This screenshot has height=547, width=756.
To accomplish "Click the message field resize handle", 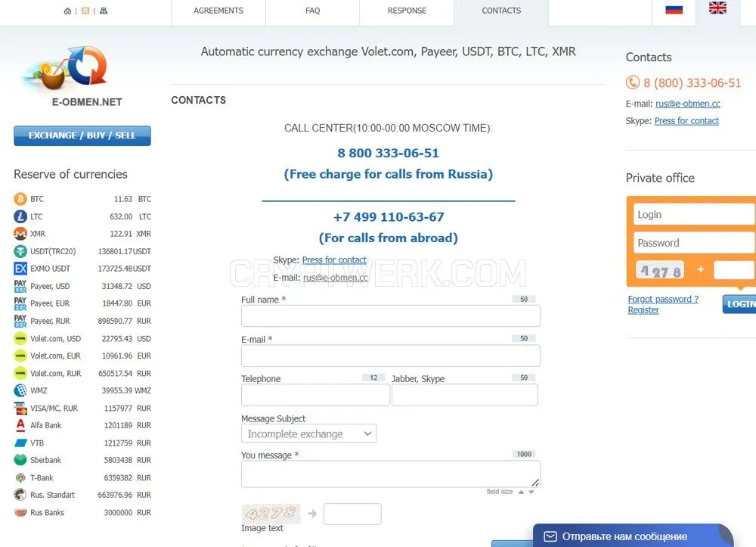I will click(x=535, y=483).
